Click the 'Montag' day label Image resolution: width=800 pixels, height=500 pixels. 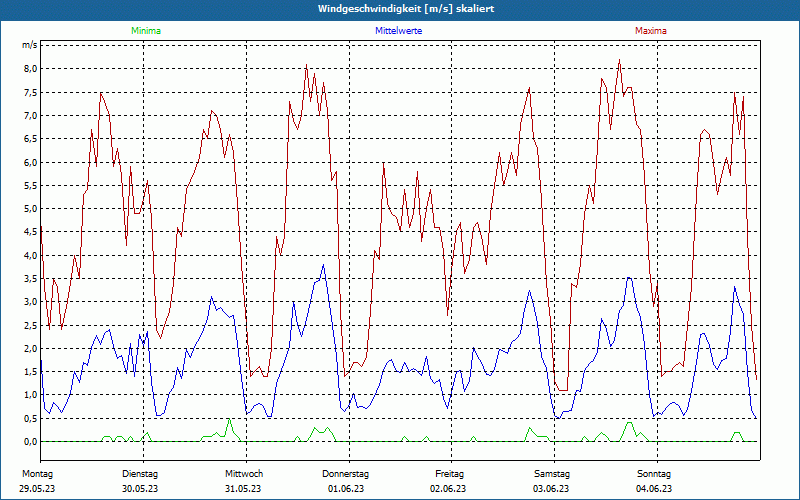37,474
